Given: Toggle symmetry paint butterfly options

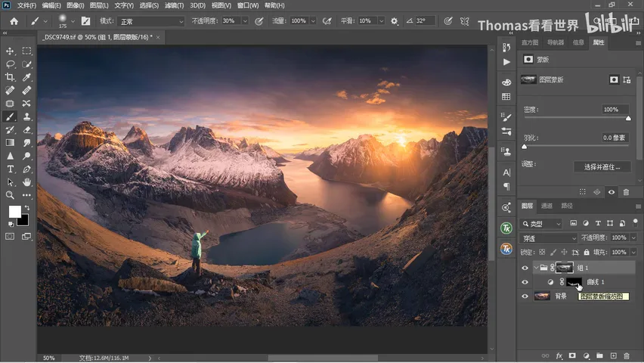Looking at the screenshot, I should point(465,21).
